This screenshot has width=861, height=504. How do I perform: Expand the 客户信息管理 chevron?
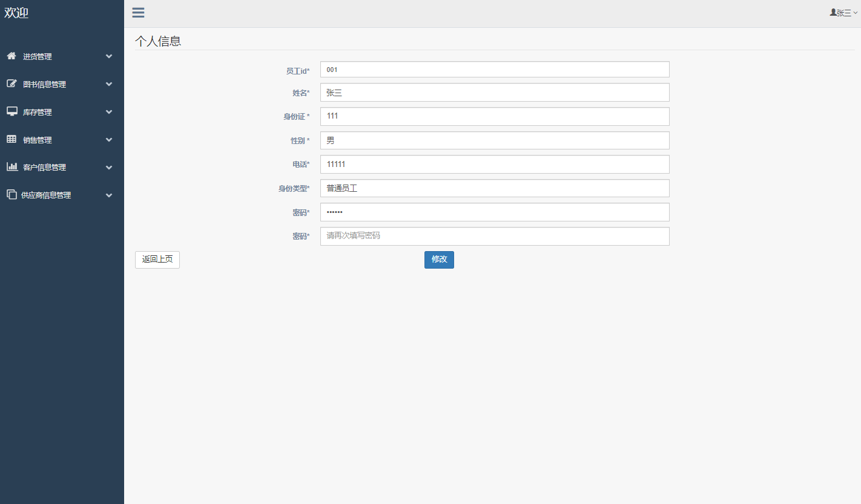click(x=109, y=167)
